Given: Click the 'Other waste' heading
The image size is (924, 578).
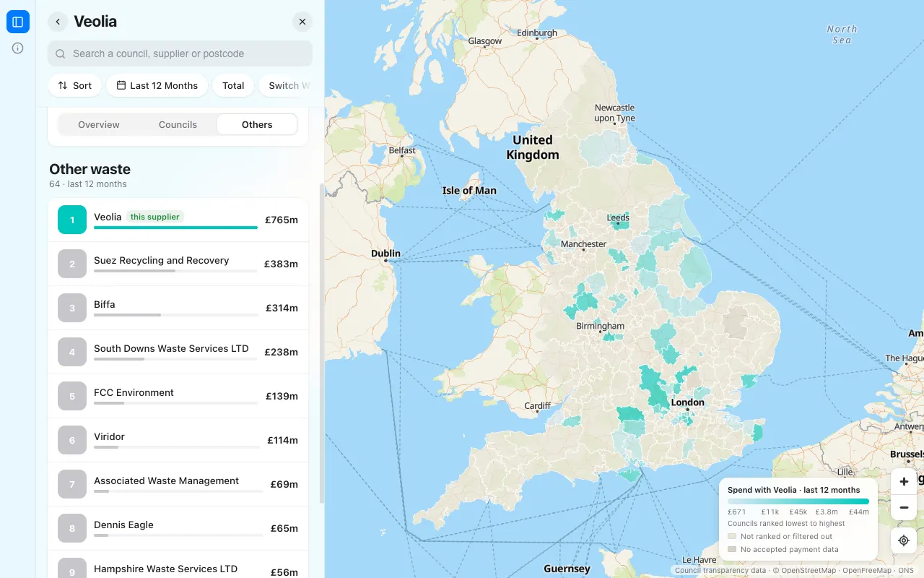Looking at the screenshot, I should pyautogui.click(x=90, y=169).
